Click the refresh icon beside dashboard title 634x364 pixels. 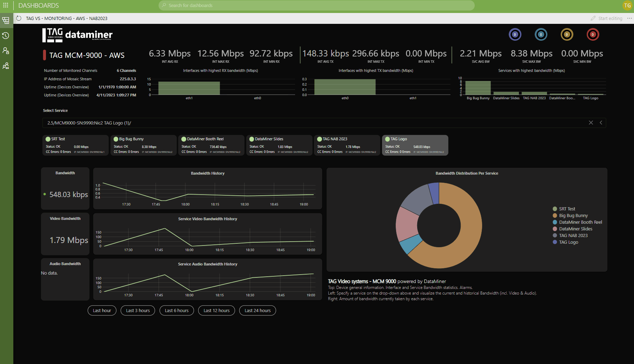[x=19, y=18]
